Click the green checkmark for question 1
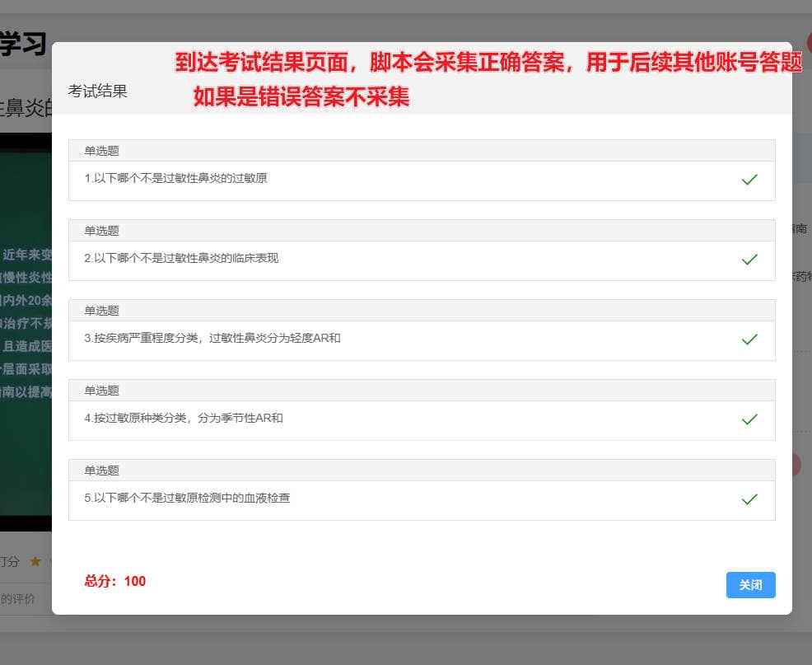 [x=749, y=180]
